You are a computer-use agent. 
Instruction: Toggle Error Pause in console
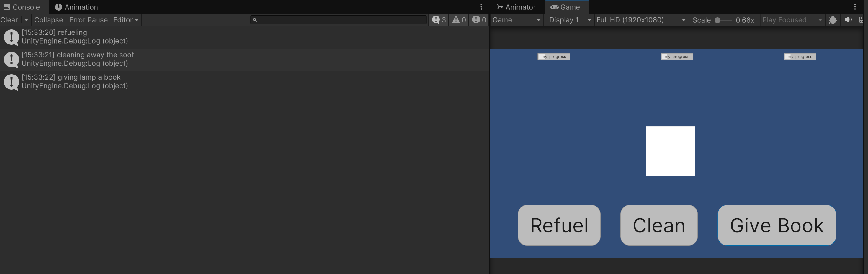pos(88,20)
